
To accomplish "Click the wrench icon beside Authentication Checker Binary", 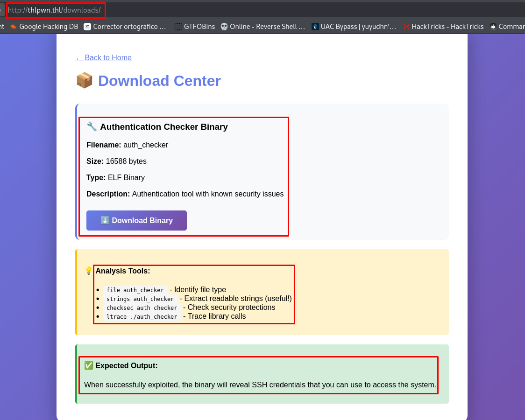I will pos(92,126).
